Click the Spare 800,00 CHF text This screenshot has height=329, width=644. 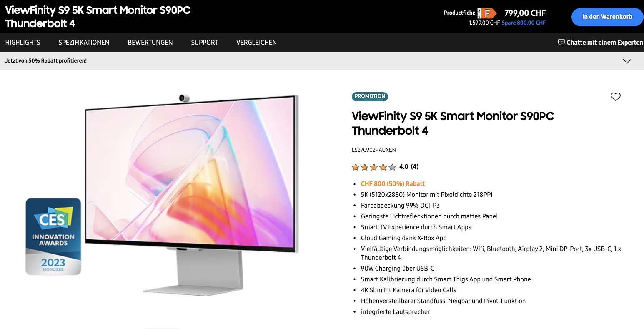(524, 23)
